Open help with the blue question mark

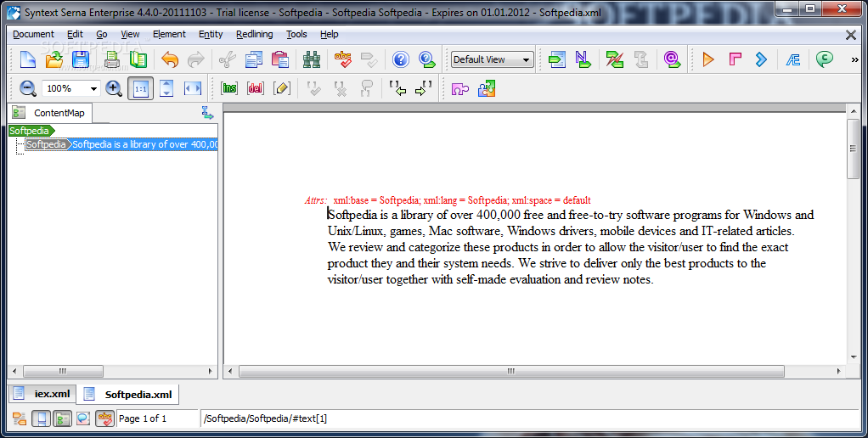tap(400, 59)
